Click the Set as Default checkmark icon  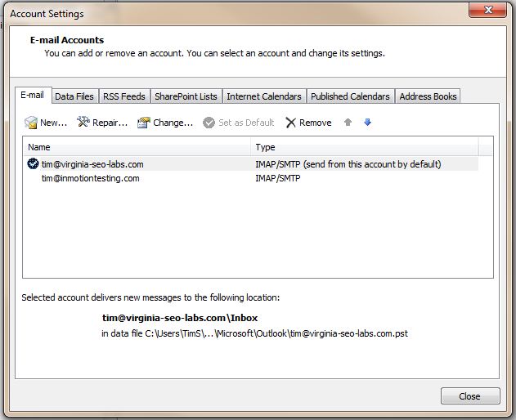click(x=209, y=123)
